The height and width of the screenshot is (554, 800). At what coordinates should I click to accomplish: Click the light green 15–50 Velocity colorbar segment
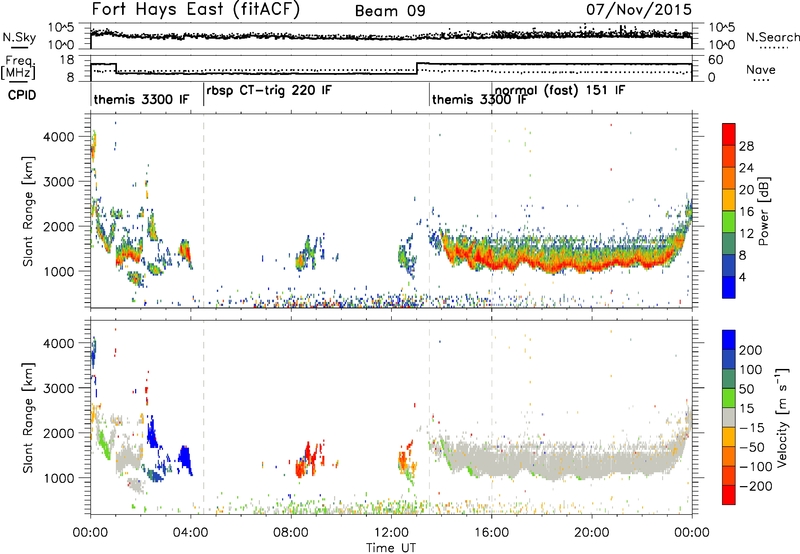(729, 398)
